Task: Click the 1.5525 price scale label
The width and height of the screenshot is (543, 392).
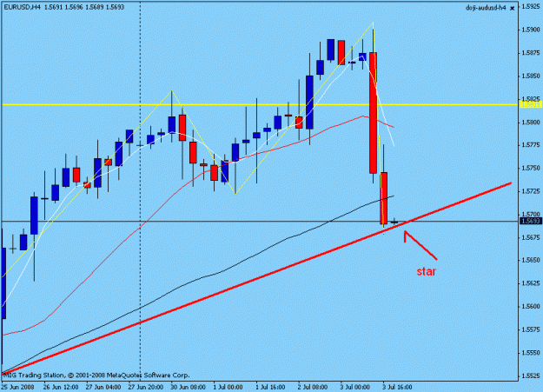Action: click(531, 375)
